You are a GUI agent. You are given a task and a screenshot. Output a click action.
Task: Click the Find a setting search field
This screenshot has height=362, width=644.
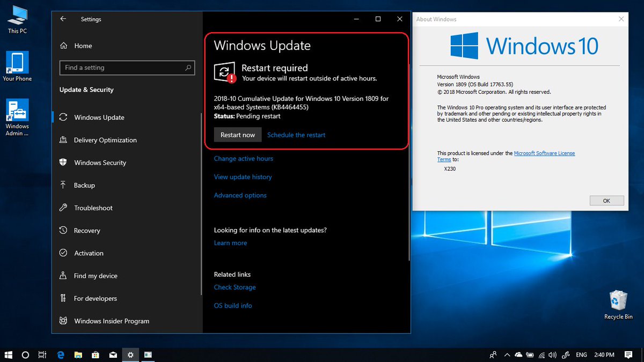point(127,68)
